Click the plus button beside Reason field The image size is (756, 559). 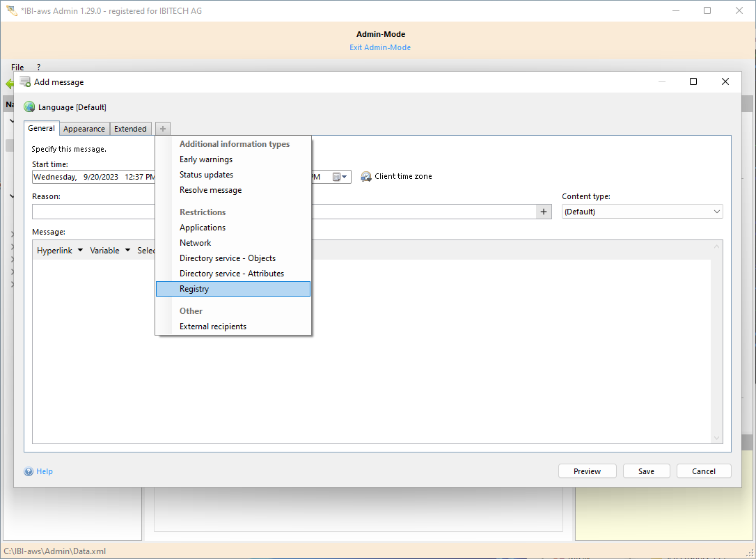544,212
